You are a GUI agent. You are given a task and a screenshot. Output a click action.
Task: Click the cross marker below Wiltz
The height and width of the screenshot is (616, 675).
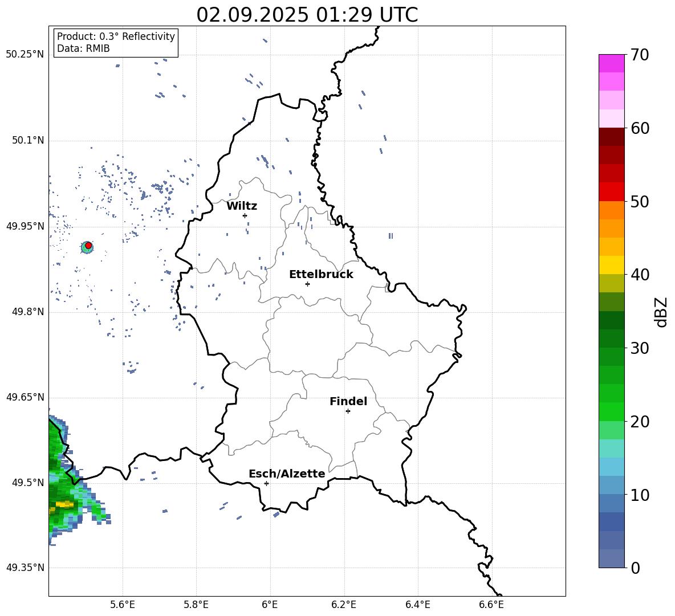tap(245, 215)
